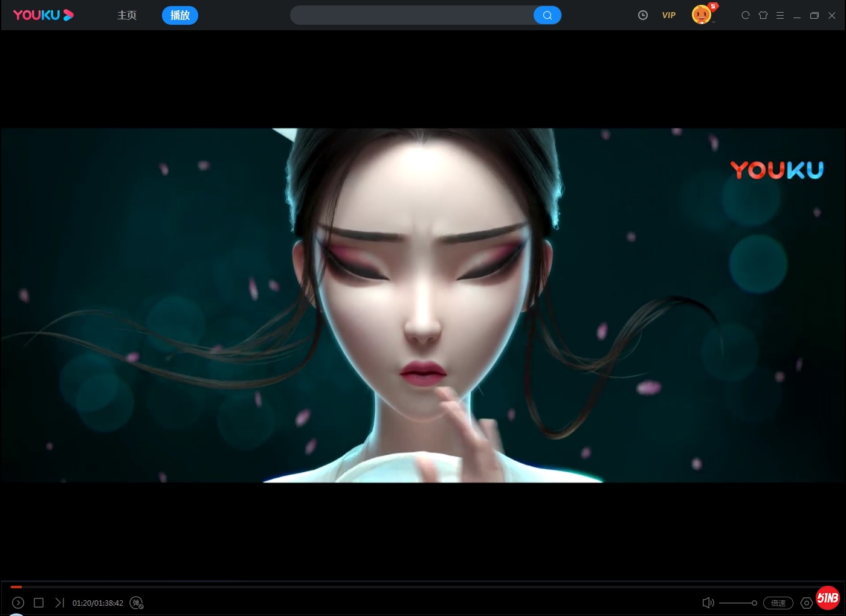The image size is (846, 616).
Task: Switch to the 主页 home tab
Action: click(x=127, y=15)
